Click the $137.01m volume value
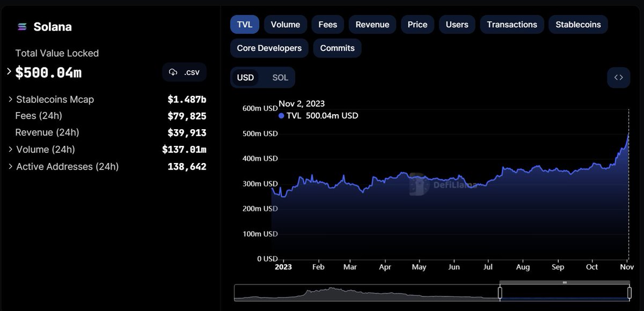The width and height of the screenshot is (644, 311). tap(184, 150)
